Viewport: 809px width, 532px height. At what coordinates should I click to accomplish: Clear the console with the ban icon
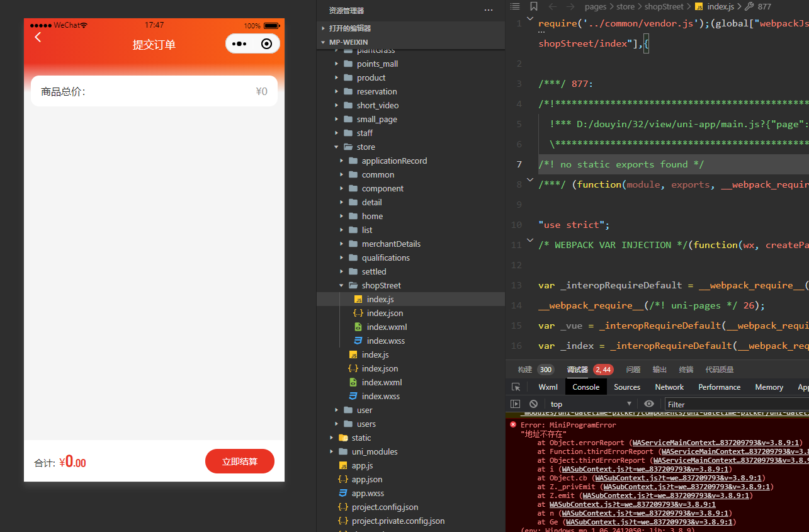534,404
